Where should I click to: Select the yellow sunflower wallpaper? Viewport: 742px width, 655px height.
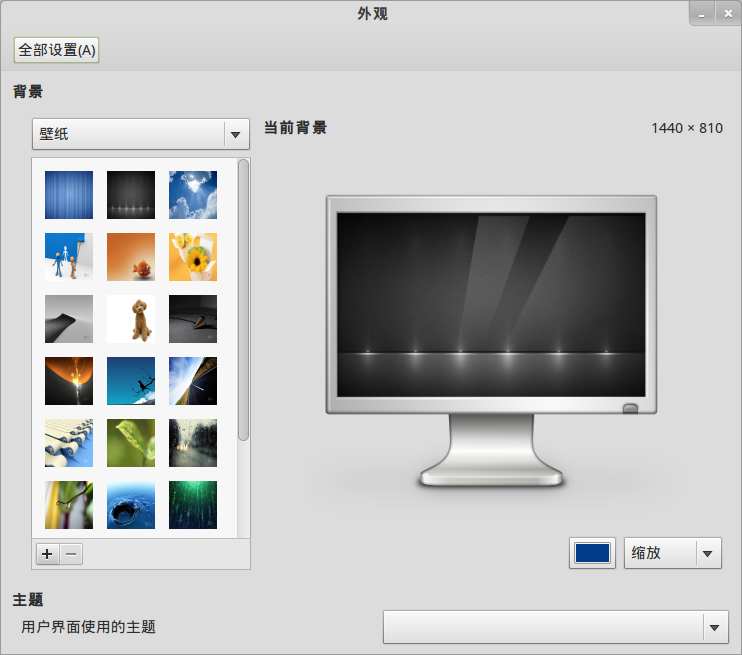point(193,257)
